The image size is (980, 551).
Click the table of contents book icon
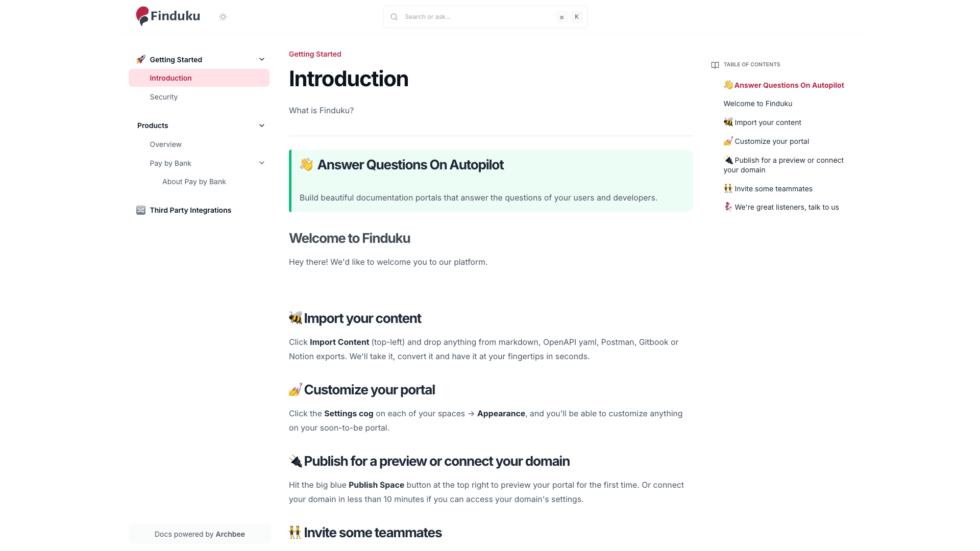point(715,65)
